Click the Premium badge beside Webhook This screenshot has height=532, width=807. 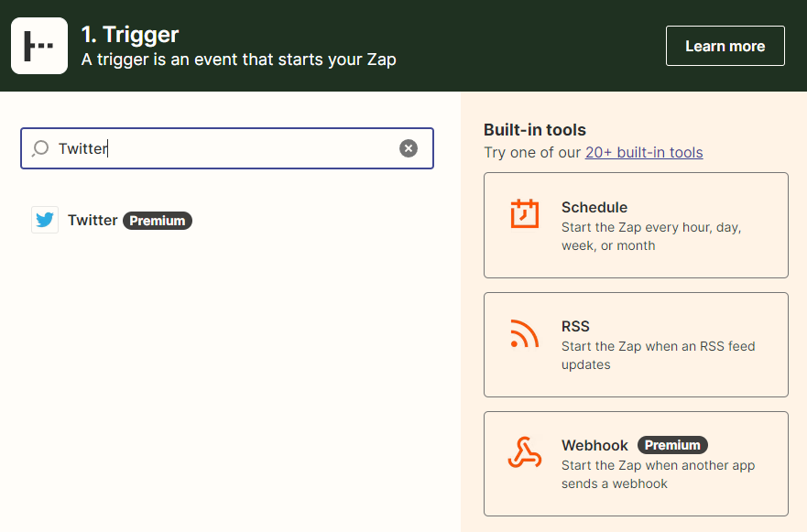tap(672, 445)
